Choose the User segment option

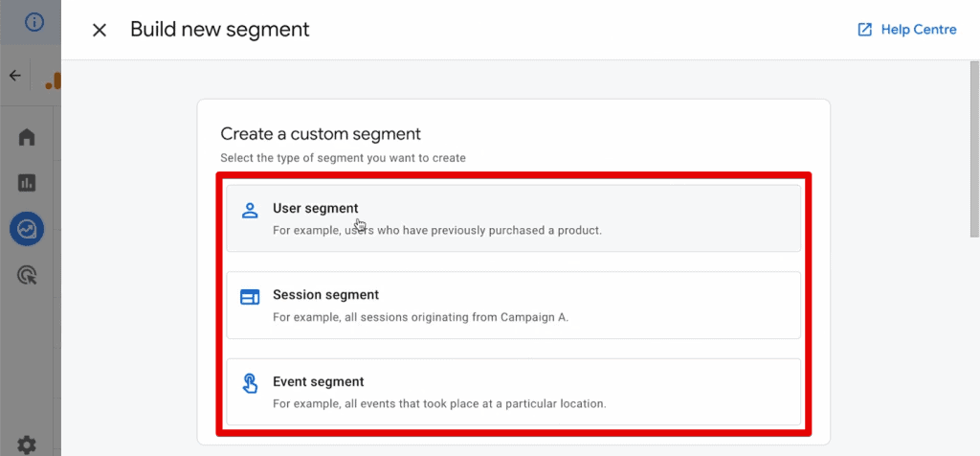point(513,218)
